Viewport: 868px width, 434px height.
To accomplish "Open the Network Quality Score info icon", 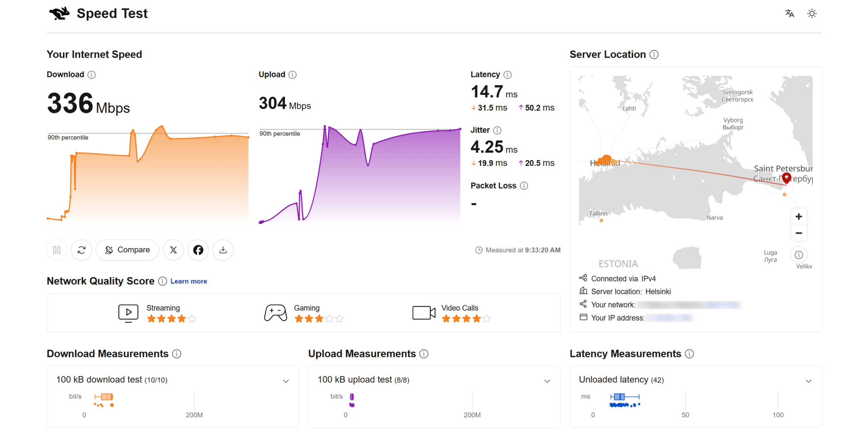I will tap(162, 281).
